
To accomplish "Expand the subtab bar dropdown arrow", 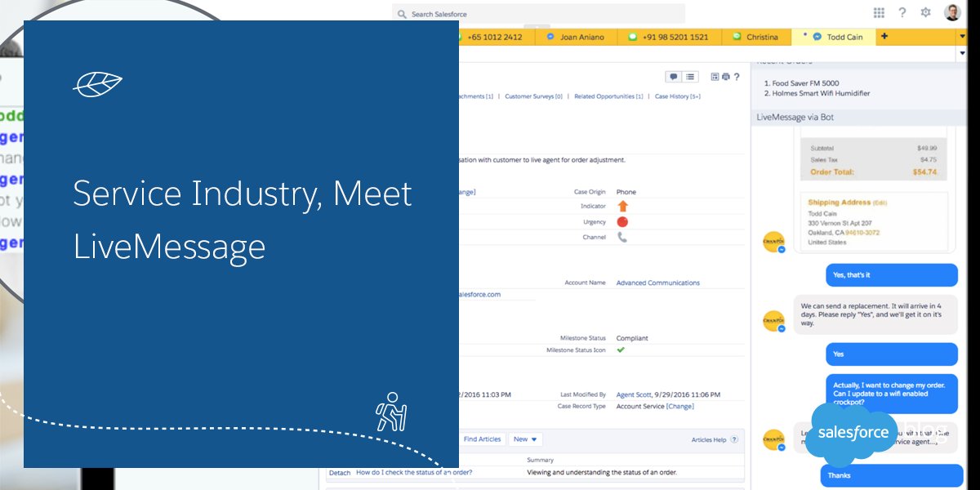I will pyautogui.click(x=962, y=54).
